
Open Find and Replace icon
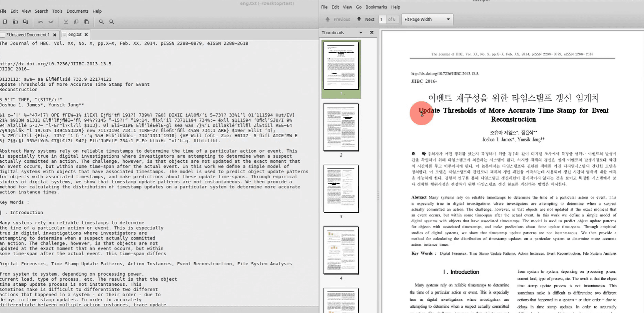point(112,22)
